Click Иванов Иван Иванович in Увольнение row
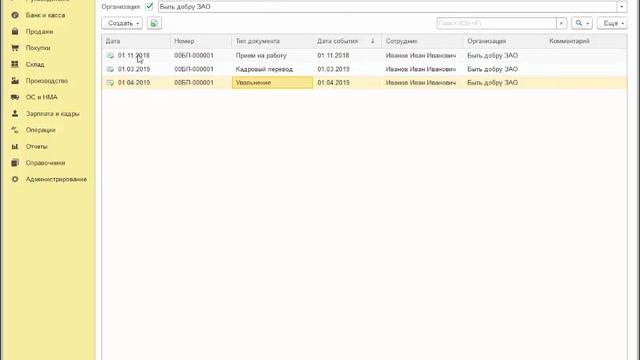Image resolution: width=640 pixels, height=360 pixels. pos(421,82)
